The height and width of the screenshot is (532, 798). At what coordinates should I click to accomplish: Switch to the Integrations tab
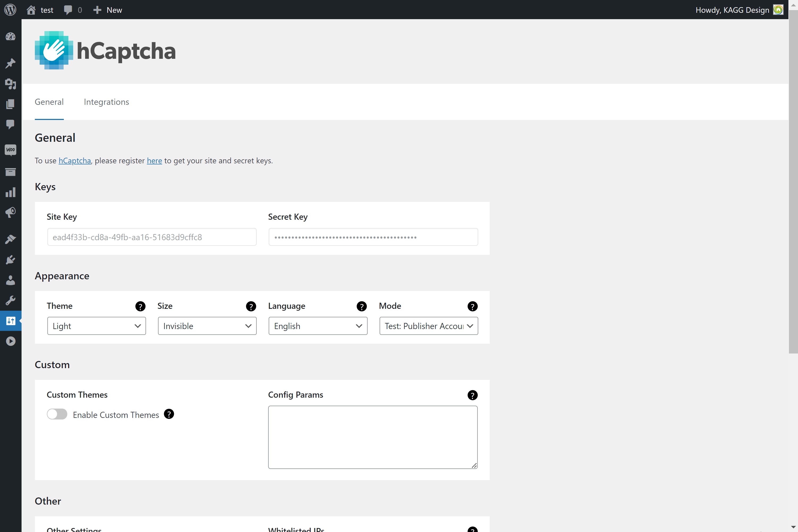click(x=107, y=102)
